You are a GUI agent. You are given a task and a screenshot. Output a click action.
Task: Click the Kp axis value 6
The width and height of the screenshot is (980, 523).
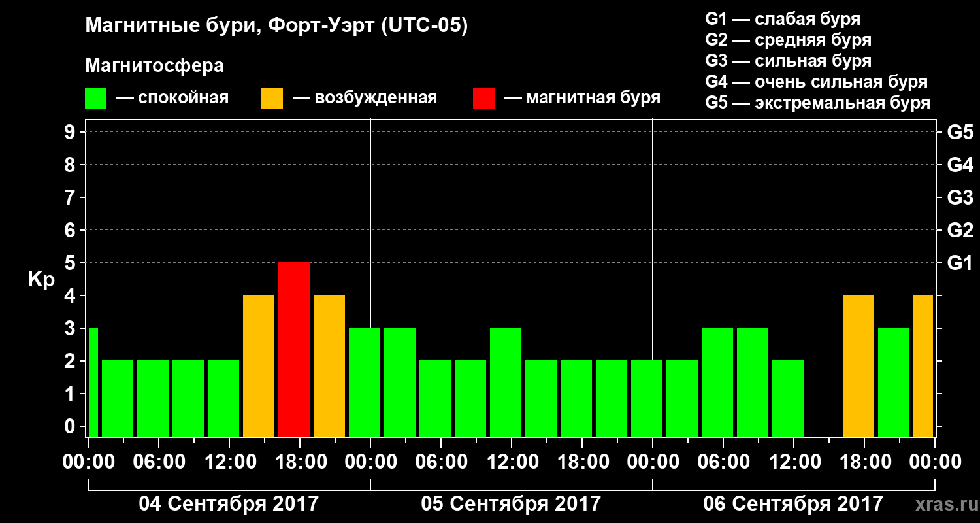tap(71, 230)
